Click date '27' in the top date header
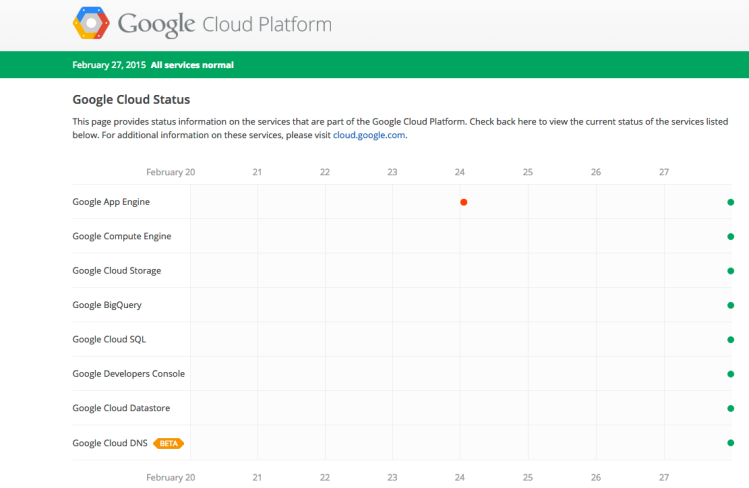This screenshot has width=749, height=488. (664, 172)
